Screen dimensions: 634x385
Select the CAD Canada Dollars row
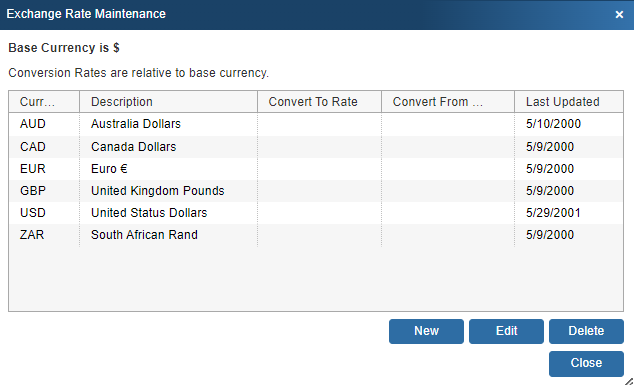(316, 146)
